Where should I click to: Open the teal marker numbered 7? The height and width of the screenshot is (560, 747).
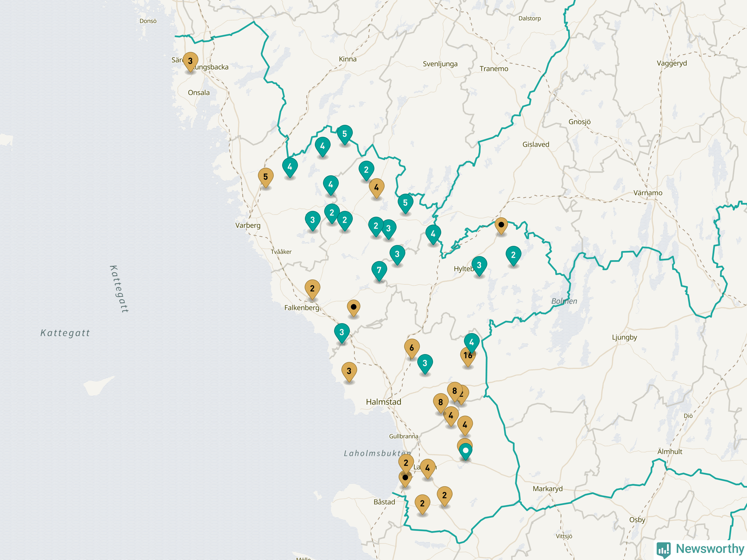coord(379,270)
